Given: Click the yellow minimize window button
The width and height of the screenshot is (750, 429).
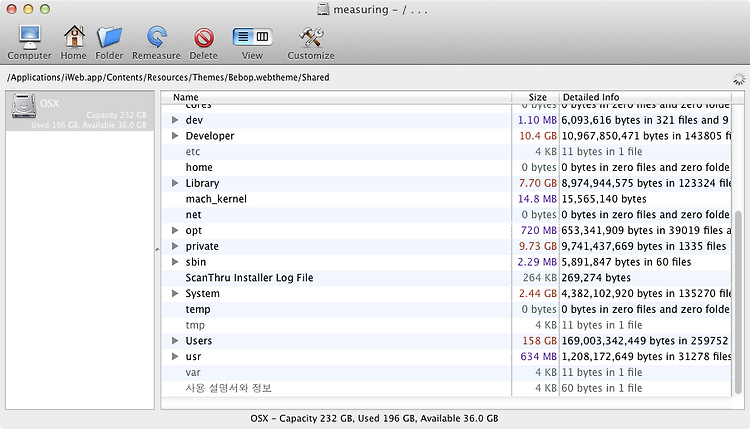Looking at the screenshot, I should [x=28, y=9].
